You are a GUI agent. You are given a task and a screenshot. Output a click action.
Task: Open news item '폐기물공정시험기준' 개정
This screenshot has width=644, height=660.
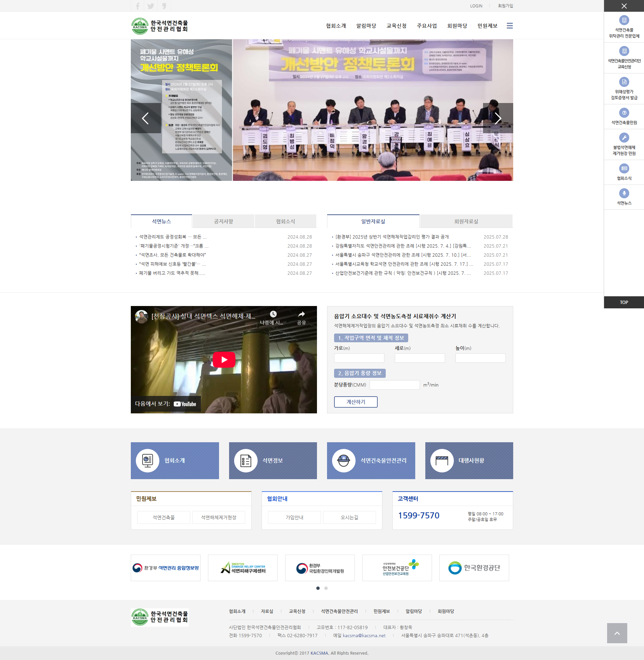pos(173,246)
